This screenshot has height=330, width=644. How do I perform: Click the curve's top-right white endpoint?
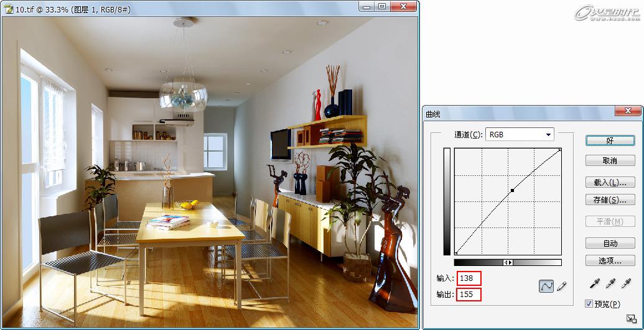pos(560,150)
